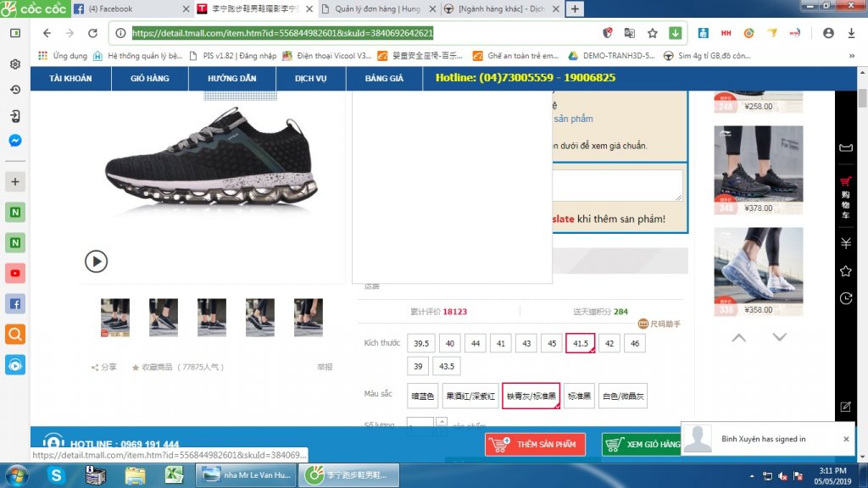868x488 pixels.
Task: Bookmark this page with the star icon
Action: [653, 33]
